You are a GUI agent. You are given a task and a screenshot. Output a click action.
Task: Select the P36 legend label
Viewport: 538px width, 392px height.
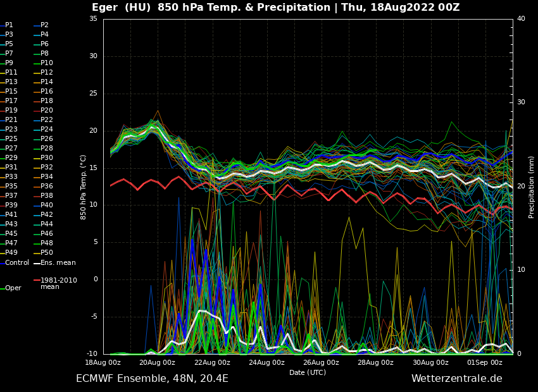click(x=47, y=187)
